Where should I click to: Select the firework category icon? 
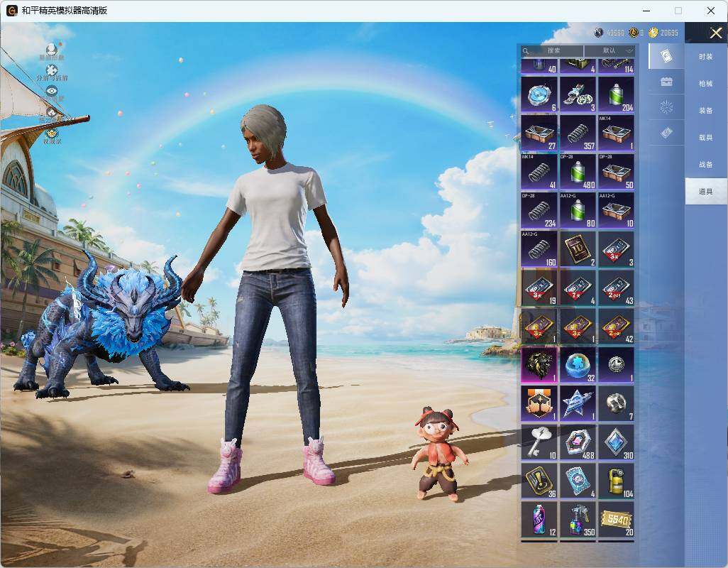tap(666, 107)
